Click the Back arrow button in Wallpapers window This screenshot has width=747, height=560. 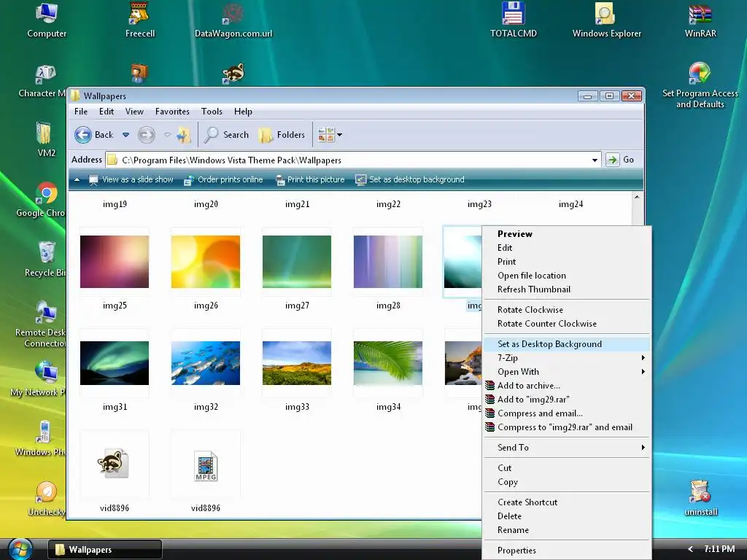tap(94, 135)
